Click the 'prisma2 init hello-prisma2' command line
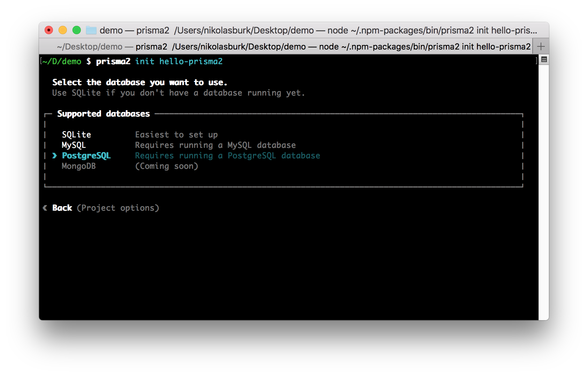Viewport: 588px width, 376px height. click(159, 61)
